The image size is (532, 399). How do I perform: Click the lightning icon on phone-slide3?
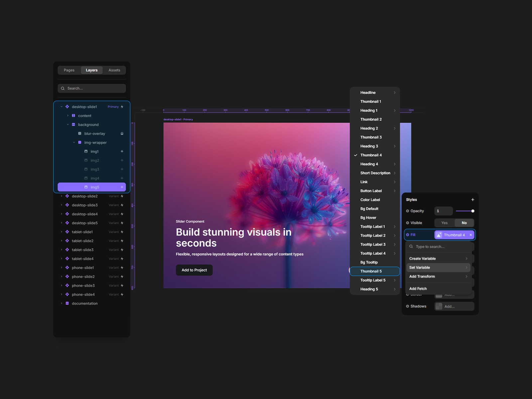coord(122,286)
